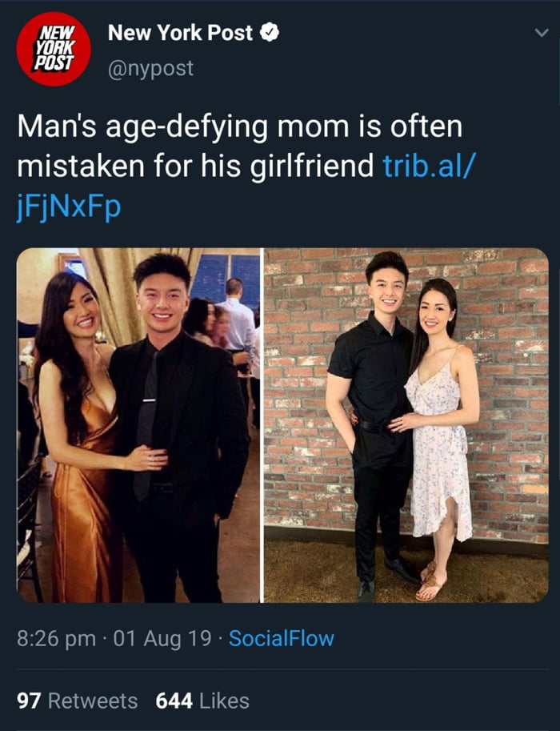
Task: Open the SocialFlow source link
Action: (x=282, y=638)
